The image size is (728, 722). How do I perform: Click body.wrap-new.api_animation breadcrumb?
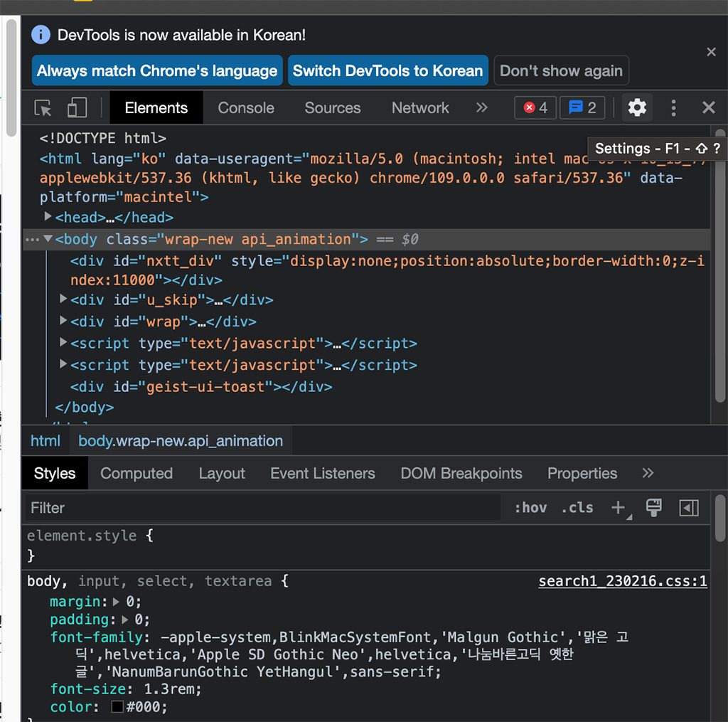pyautogui.click(x=181, y=440)
